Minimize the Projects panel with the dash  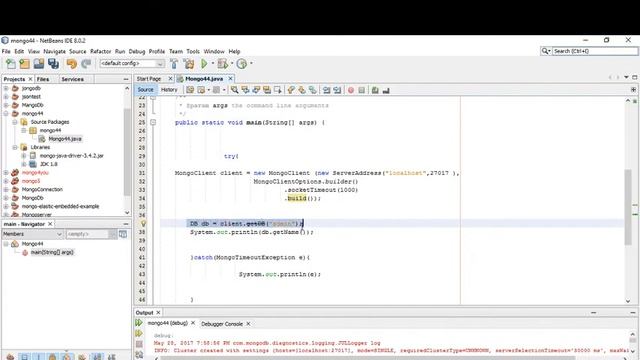[x=126, y=79]
